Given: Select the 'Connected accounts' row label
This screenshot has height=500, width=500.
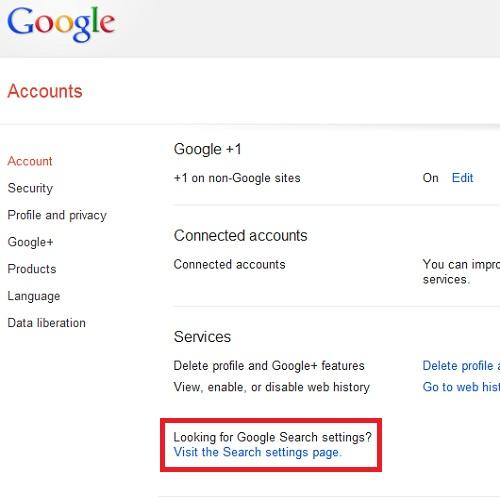Looking at the screenshot, I should 229,265.
